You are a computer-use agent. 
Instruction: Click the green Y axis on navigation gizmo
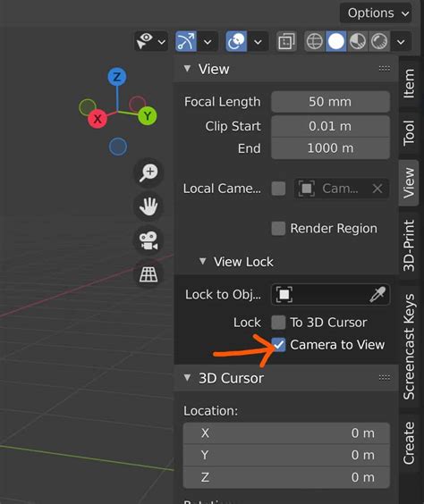coord(148,116)
